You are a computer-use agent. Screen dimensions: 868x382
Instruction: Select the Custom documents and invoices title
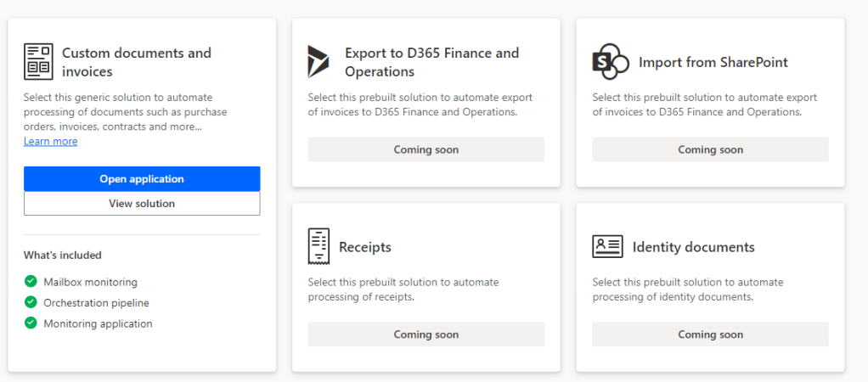click(x=136, y=62)
